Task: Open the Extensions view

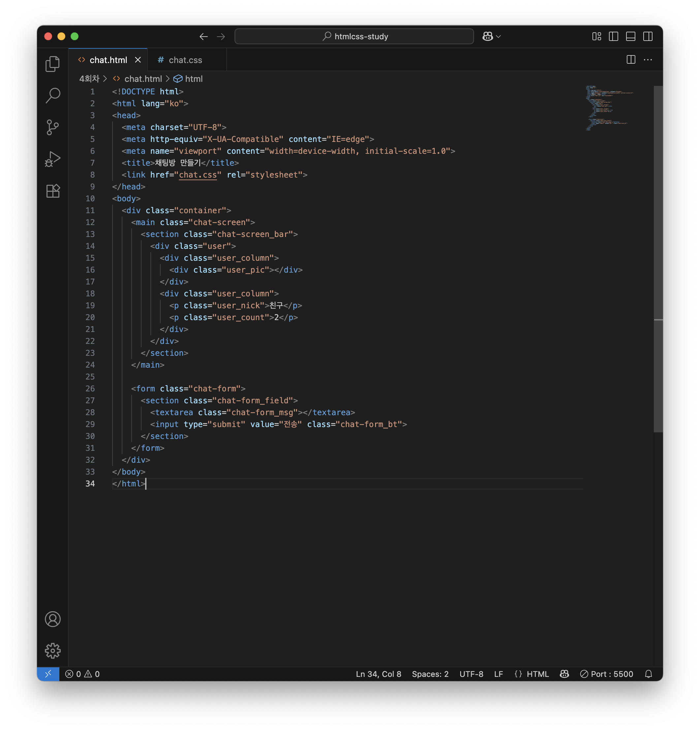Action: 52,191
